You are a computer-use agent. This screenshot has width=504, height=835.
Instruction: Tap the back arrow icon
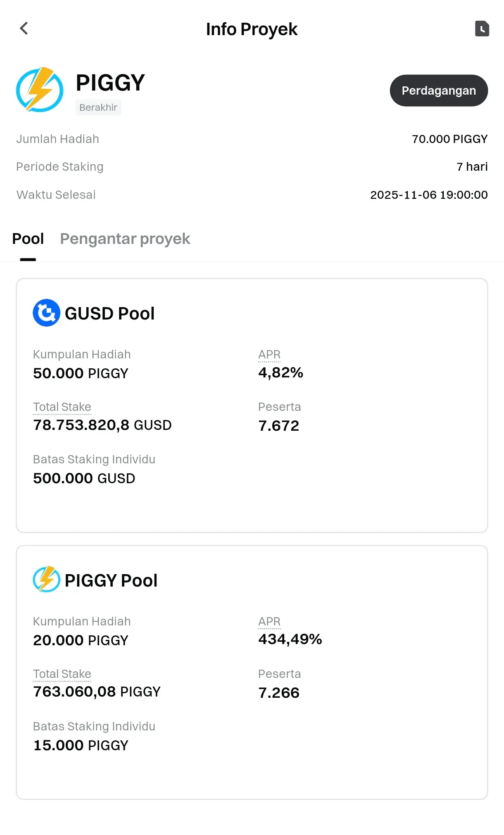pos(24,29)
